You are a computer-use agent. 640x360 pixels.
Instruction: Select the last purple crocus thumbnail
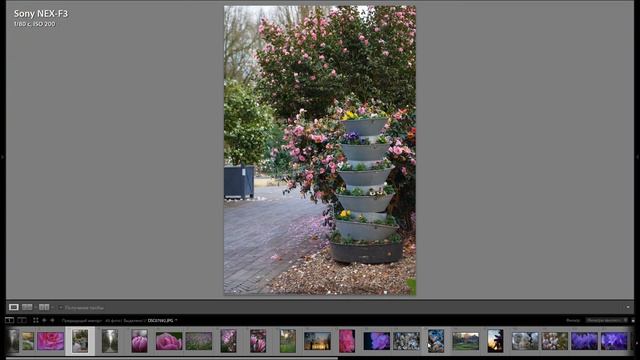click(x=614, y=341)
